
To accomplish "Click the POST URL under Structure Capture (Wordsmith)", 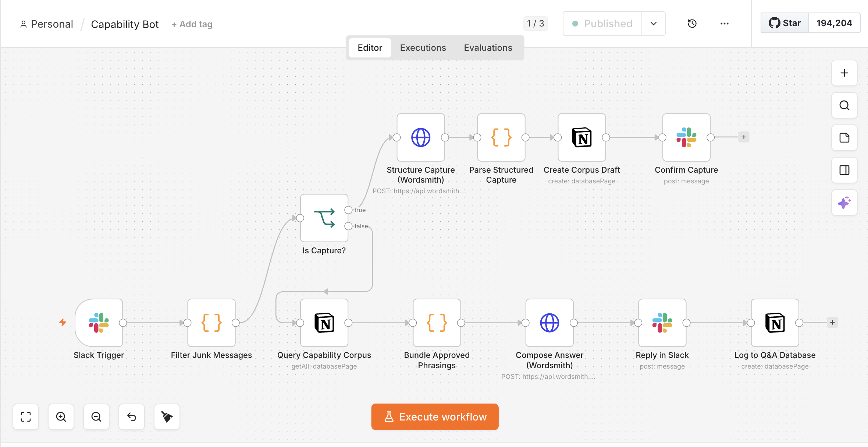I will coord(420,191).
